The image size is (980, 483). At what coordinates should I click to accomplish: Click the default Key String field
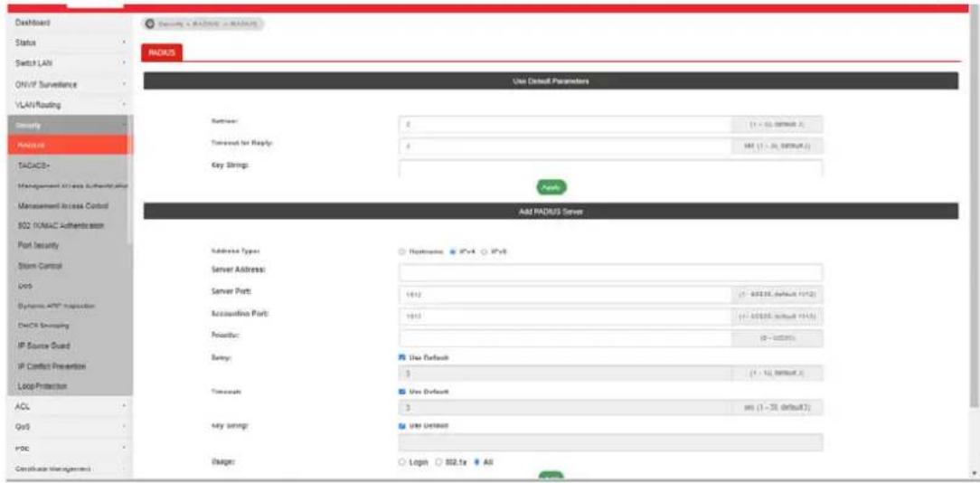tap(610, 167)
